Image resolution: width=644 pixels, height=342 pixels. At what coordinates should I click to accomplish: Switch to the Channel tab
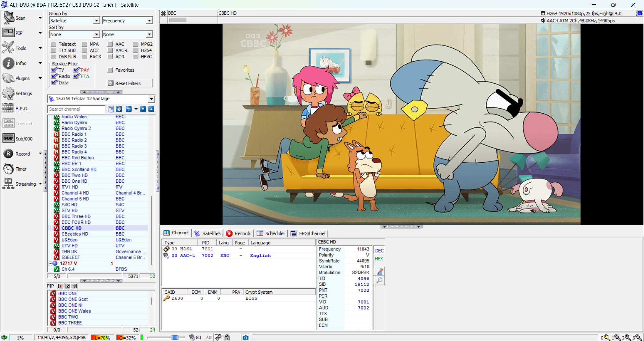[176, 233]
